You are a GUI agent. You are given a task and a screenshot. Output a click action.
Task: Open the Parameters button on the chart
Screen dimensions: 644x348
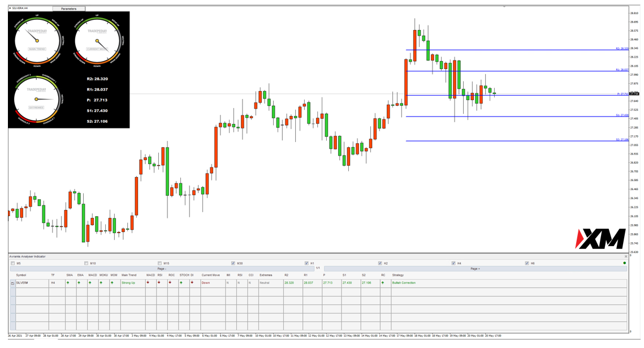68,8
